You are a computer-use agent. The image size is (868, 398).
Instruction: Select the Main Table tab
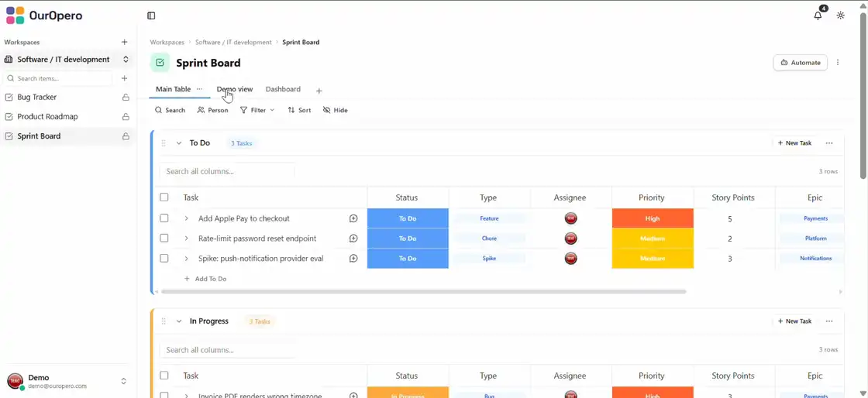tap(174, 89)
